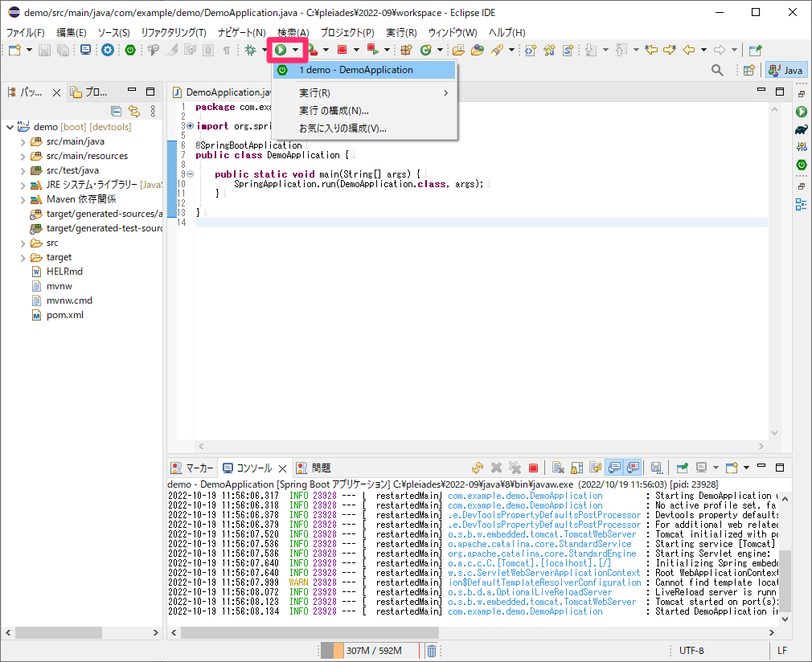Click the garbage collector trash icon

coord(432,651)
